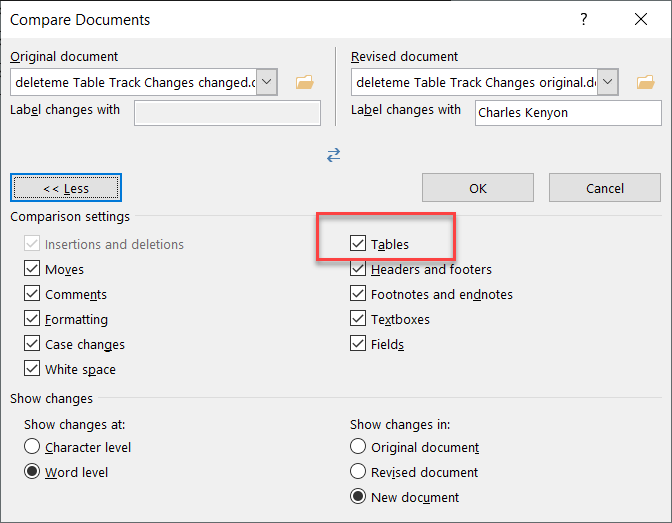Image resolution: width=672 pixels, height=523 pixels.
Task: Uncheck the Moves checkbox
Action: click(32, 269)
